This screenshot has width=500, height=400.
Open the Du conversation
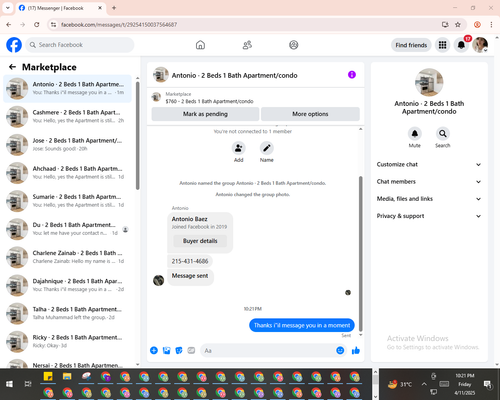point(67,229)
